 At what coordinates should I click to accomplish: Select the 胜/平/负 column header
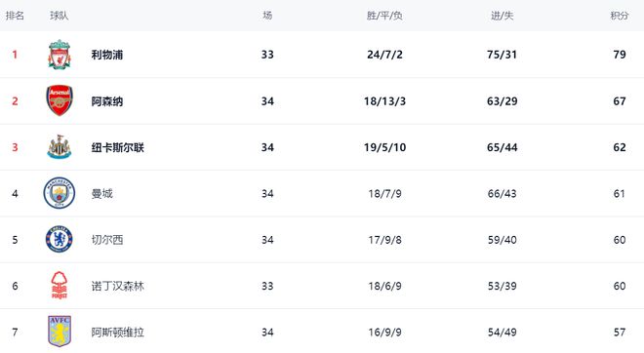coord(384,16)
